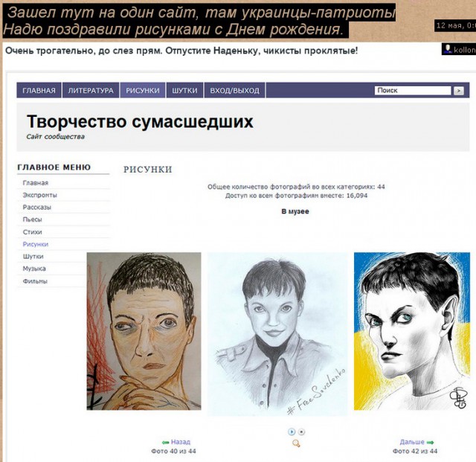The height and width of the screenshot is (462, 476).
Task: Open the ВХОД/ВЫХОД tab
Action: (x=235, y=91)
